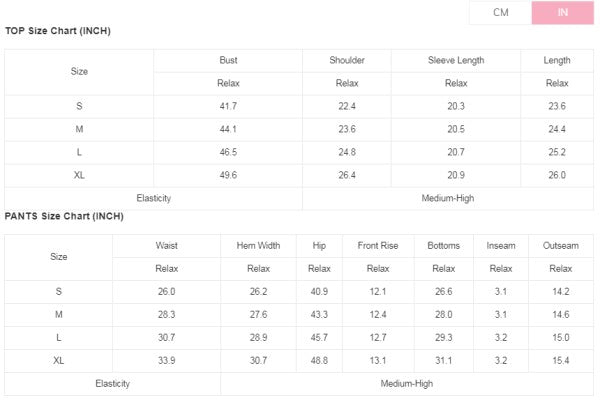The width and height of the screenshot is (600, 402).
Task: Click the Hem Width column header
Action: pyautogui.click(x=258, y=245)
